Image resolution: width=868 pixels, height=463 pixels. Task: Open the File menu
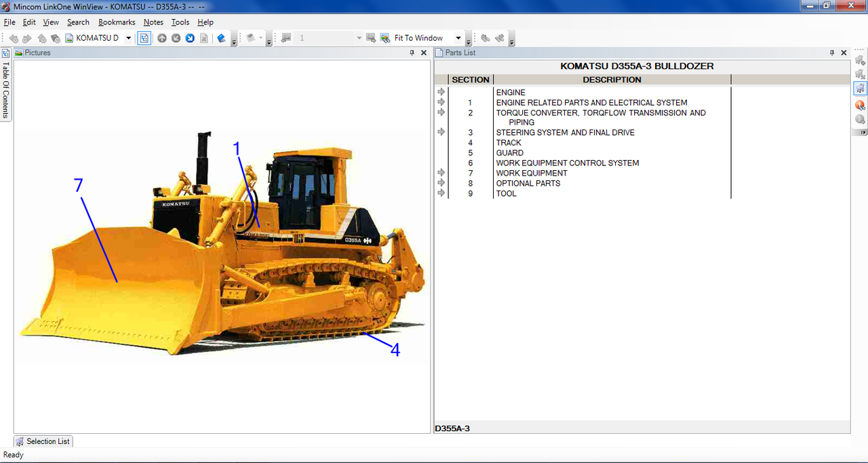click(9, 22)
